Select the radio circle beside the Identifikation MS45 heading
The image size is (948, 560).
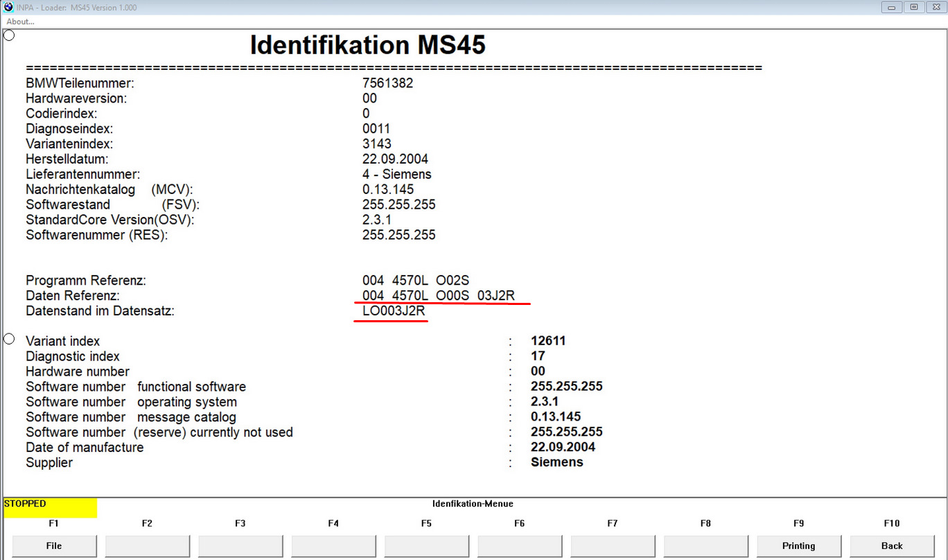[x=9, y=35]
